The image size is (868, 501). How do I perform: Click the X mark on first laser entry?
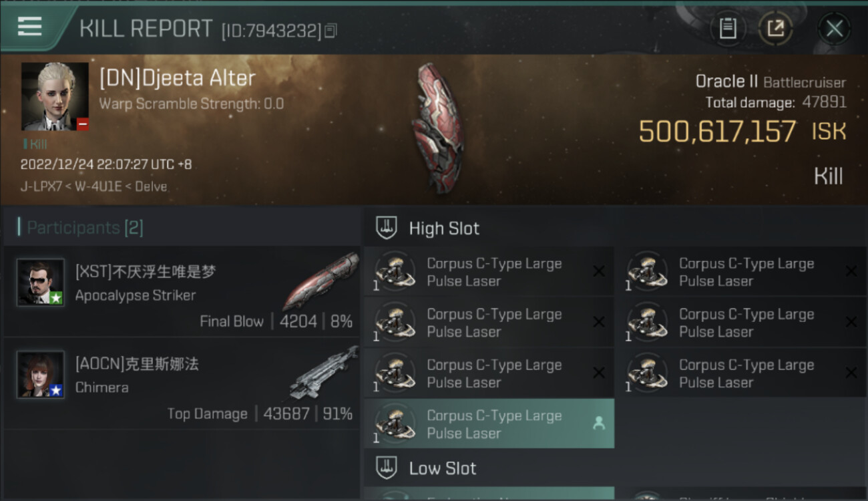click(599, 271)
